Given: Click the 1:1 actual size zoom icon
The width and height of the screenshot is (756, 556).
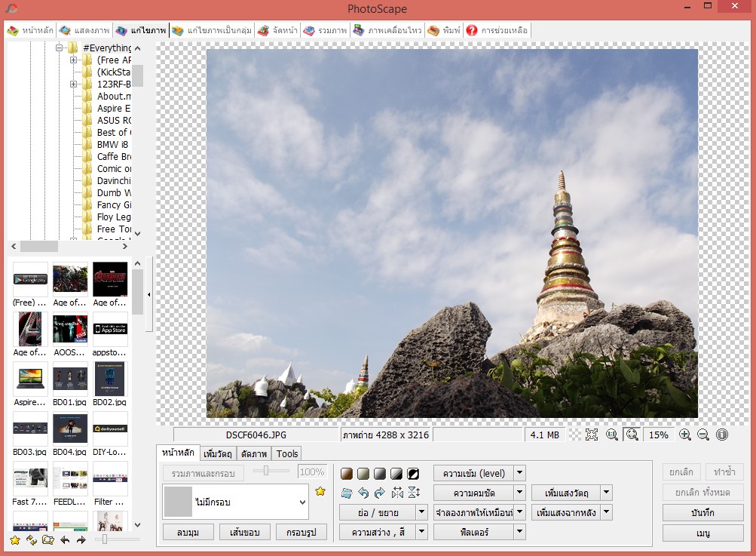Looking at the screenshot, I should click(612, 435).
